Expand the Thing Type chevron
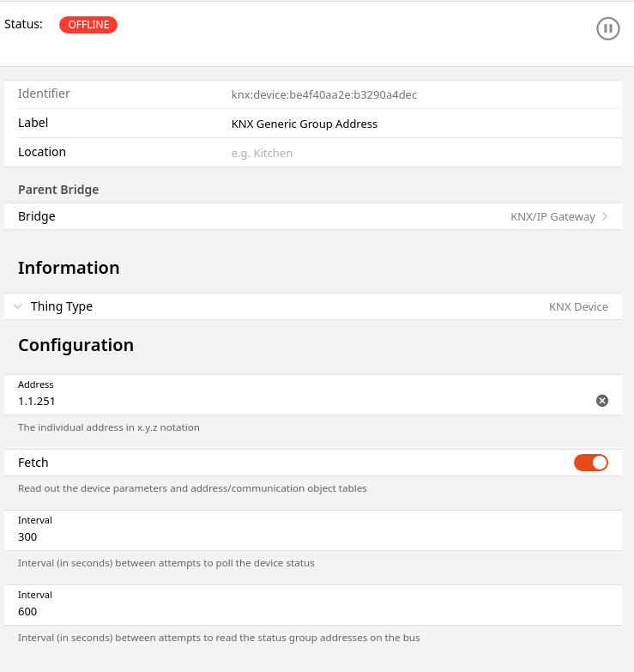This screenshot has height=672, width=634. 18,306
